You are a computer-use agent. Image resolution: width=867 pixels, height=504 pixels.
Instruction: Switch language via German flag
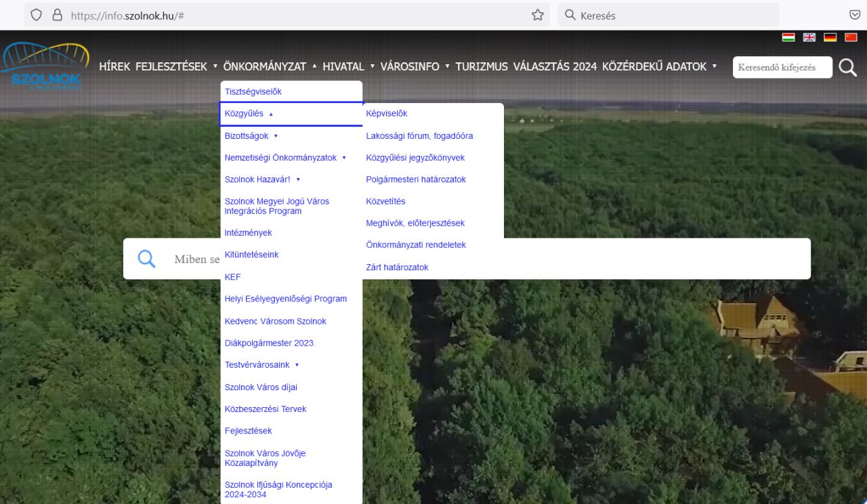(830, 37)
